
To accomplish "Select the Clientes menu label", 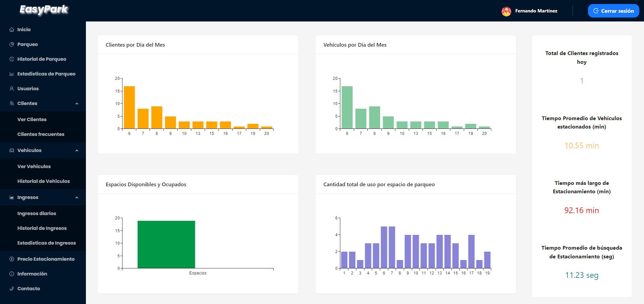I will 27,103.
